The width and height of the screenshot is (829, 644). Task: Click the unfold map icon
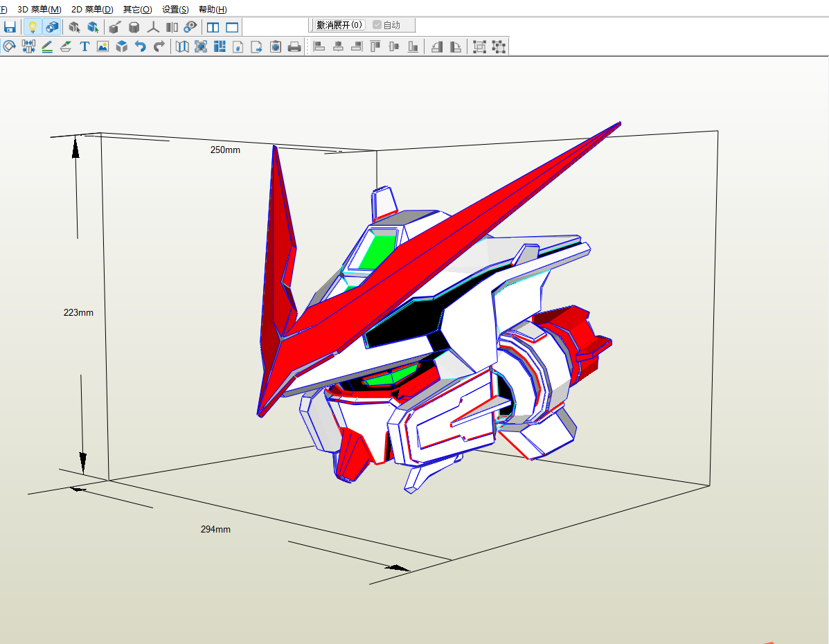pos(182,46)
